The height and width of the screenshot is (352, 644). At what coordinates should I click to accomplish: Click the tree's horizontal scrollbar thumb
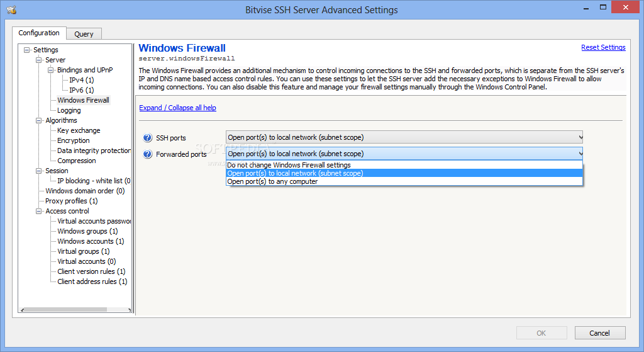click(x=65, y=310)
